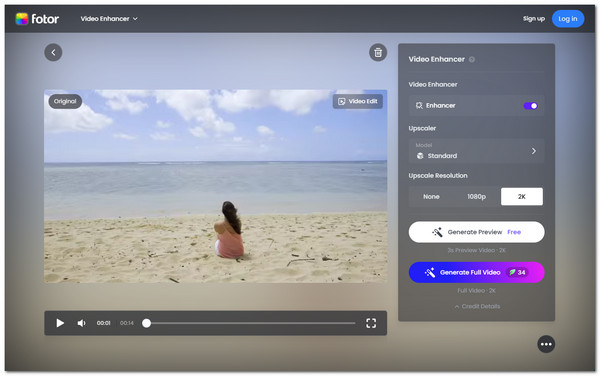Select 1080p upscale resolution
600x376 pixels.
476,197
